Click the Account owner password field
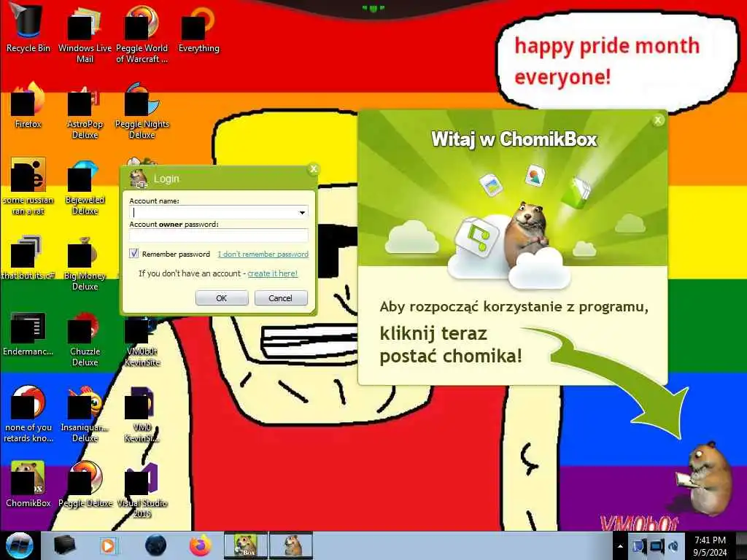This screenshot has width=747, height=560. tap(219, 236)
